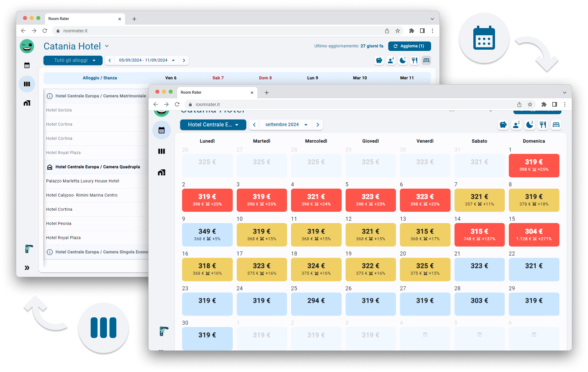Select Palazzo Marletta Luxury House Hotel row
This screenshot has height=372, width=588.
(x=96, y=181)
